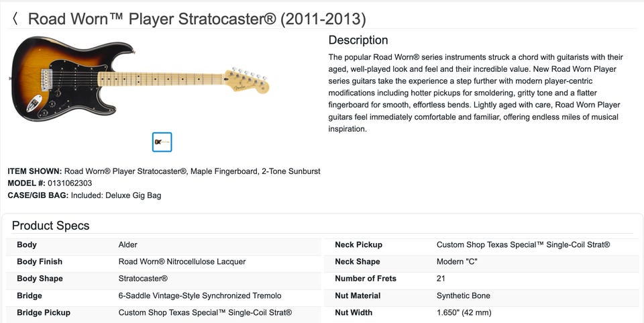Screen dimensions: 644x323
Task: Click the Body Finish nitrocellulose lacquer value
Action: 182,262
